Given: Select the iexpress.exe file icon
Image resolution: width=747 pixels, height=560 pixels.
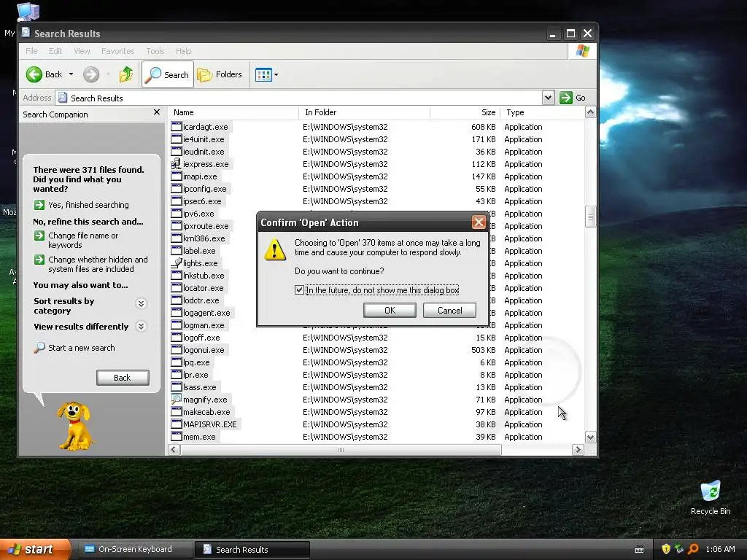Looking at the screenshot, I should [x=177, y=164].
